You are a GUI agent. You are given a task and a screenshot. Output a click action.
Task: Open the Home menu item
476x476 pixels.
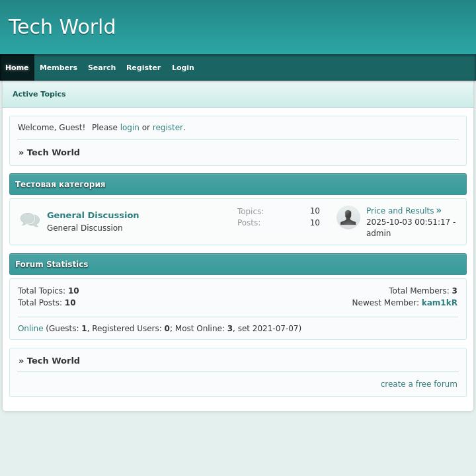(17, 67)
